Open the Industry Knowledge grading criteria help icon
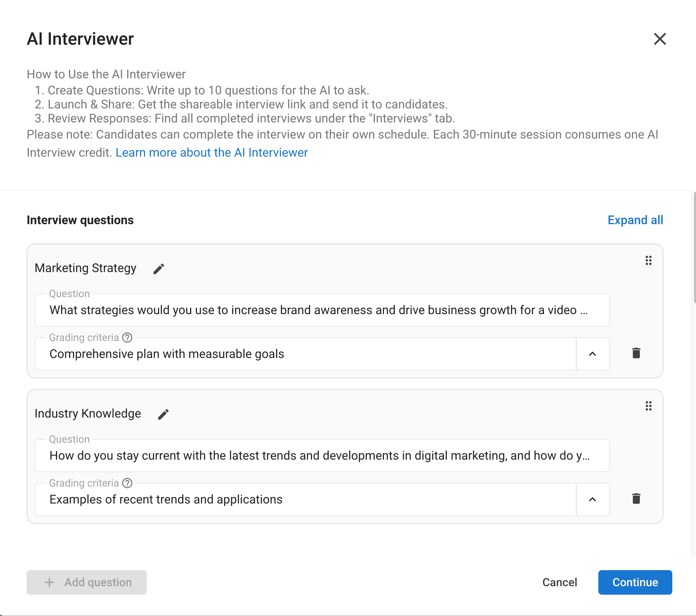The width and height of the screenshot is (696, 616). 127,483
